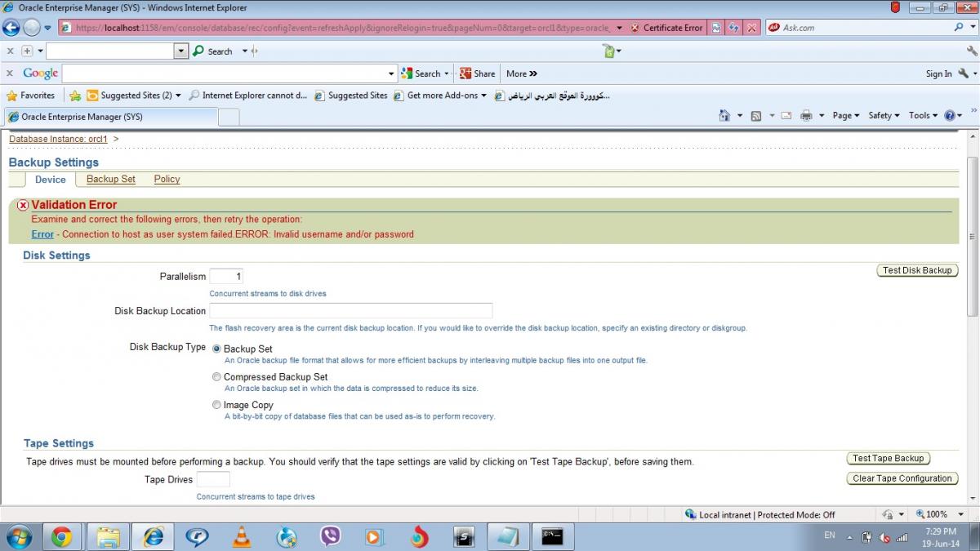Click the Disk Backup Location text field
The height and width of the screenshot is (551, 980).
point(351,311)
